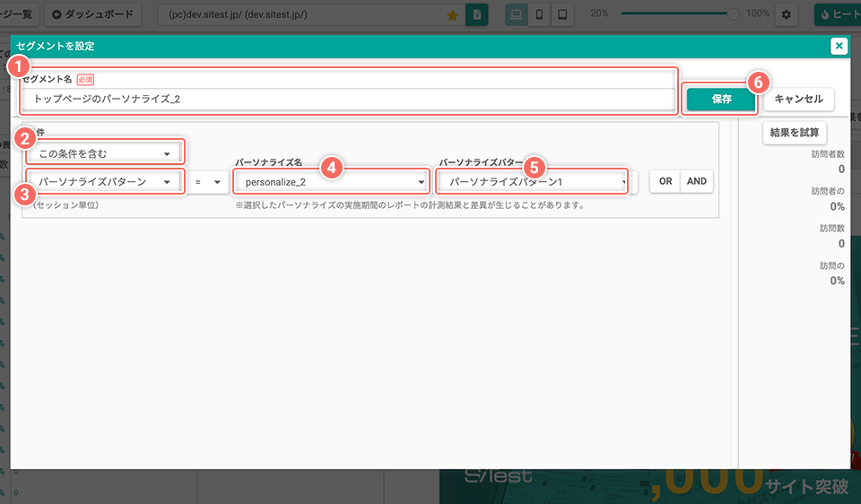Click the Save (保存) button
Image resolution: width=861 pixels, height=504 pixels.
pyautogui.click(x=721, y=99)
